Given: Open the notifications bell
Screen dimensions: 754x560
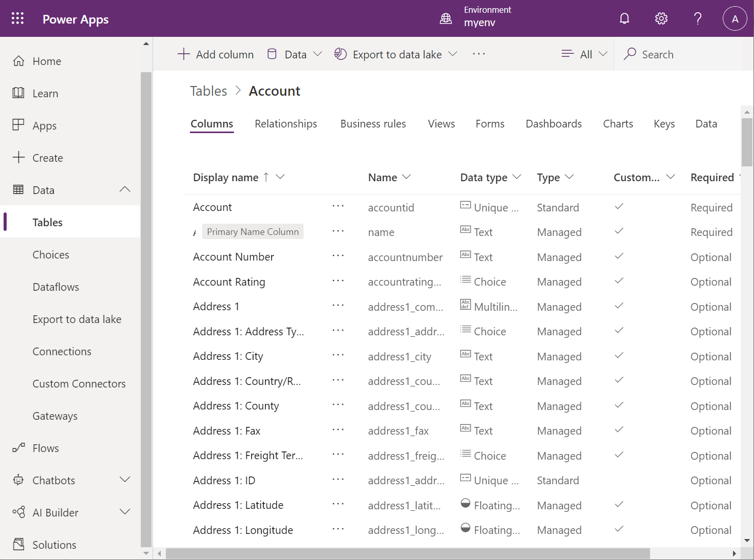Looking at the screenshot, I should 624,19.
